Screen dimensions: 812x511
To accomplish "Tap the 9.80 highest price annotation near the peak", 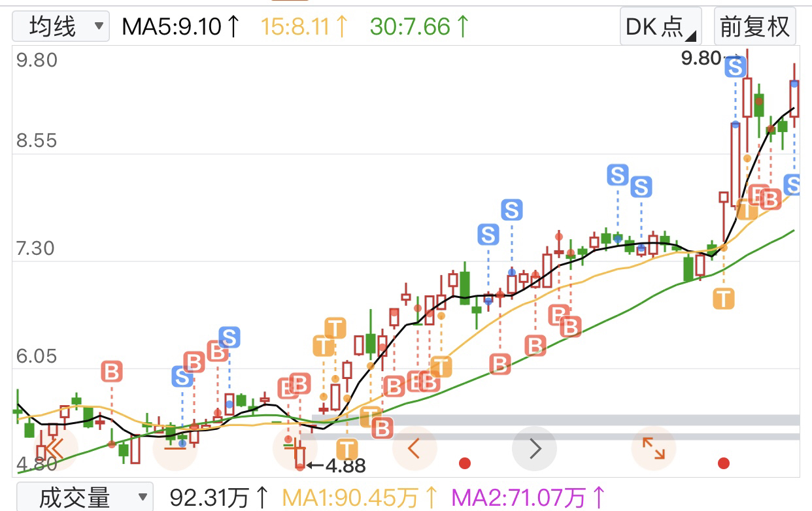I will click(x=700, y=58).
